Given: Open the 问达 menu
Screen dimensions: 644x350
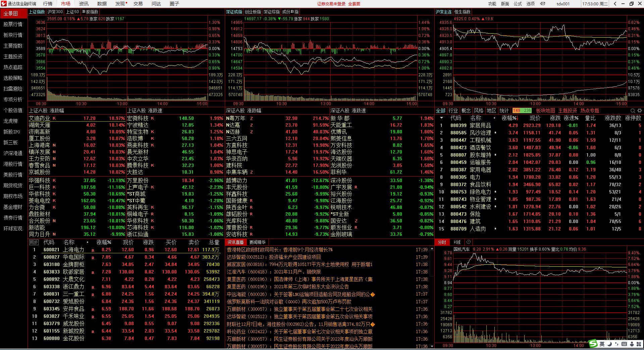Looking at the screenshot, I should 156,4.
